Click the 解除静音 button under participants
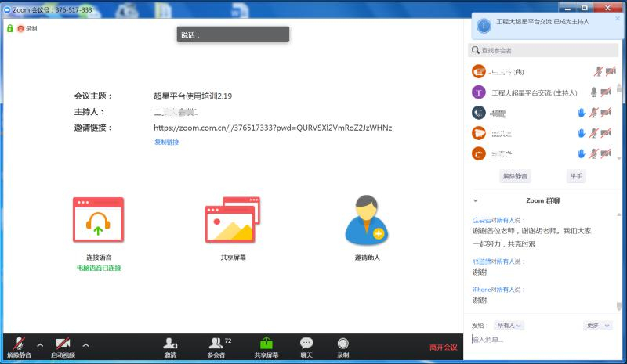This screenshot has width=627, height=364. pyautogui.click(x=515, y=177)
